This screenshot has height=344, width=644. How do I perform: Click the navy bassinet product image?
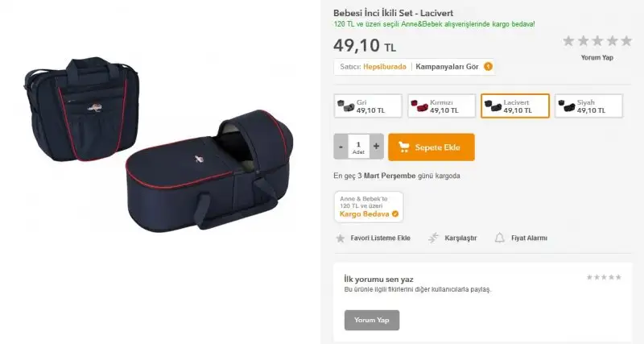(209, 172)
